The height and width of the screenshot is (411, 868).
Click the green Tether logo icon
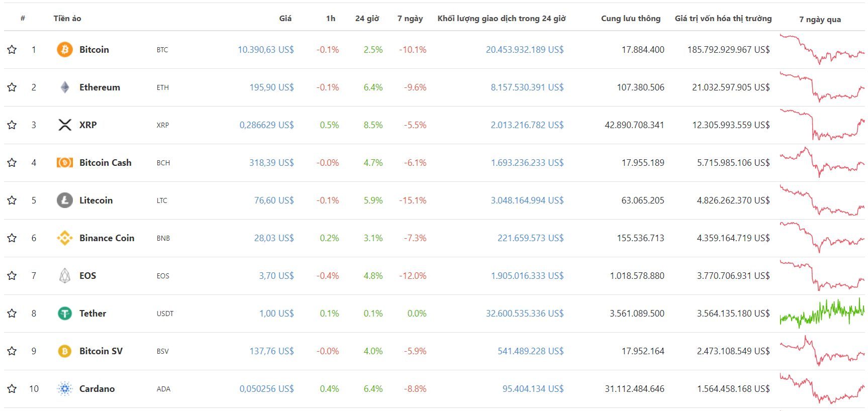[65, 314]
